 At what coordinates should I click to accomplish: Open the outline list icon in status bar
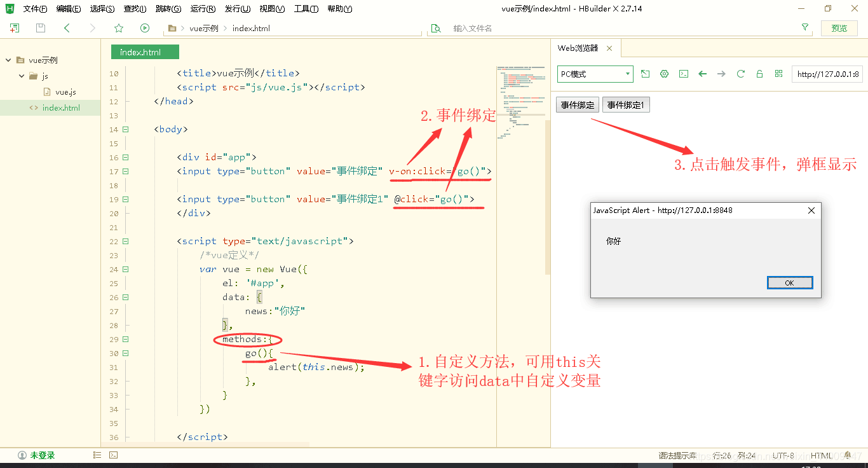pyautogui.click(x=97, y=455)
